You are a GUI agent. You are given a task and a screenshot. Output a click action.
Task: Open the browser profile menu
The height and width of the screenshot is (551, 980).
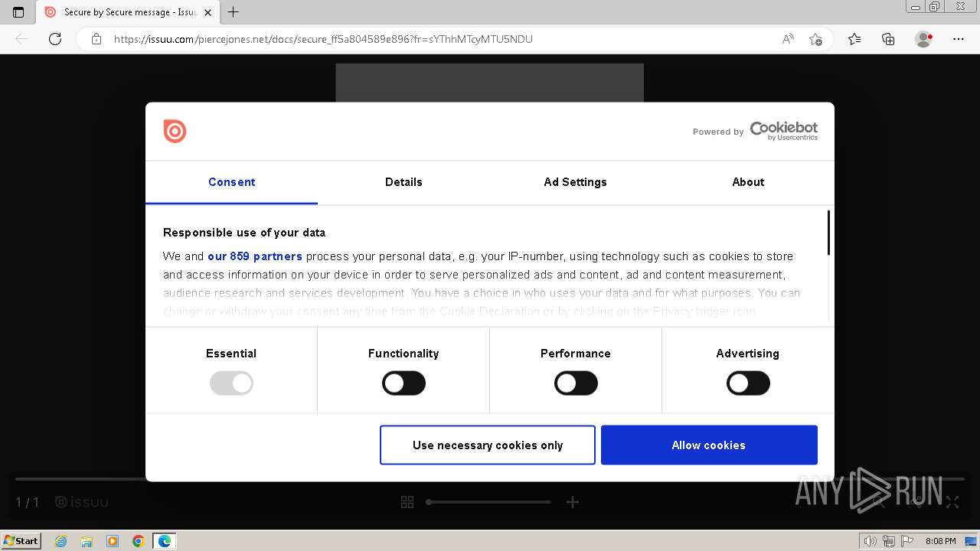(923, 39)
